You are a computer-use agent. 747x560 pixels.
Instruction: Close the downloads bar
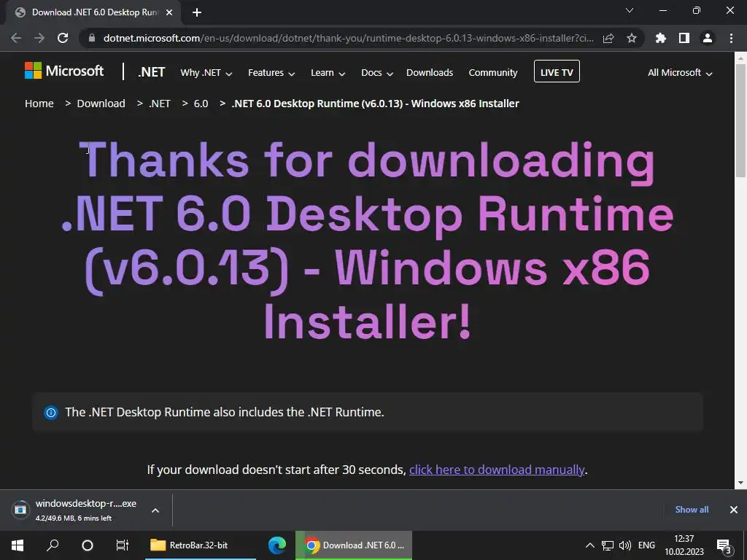(734, 510)
